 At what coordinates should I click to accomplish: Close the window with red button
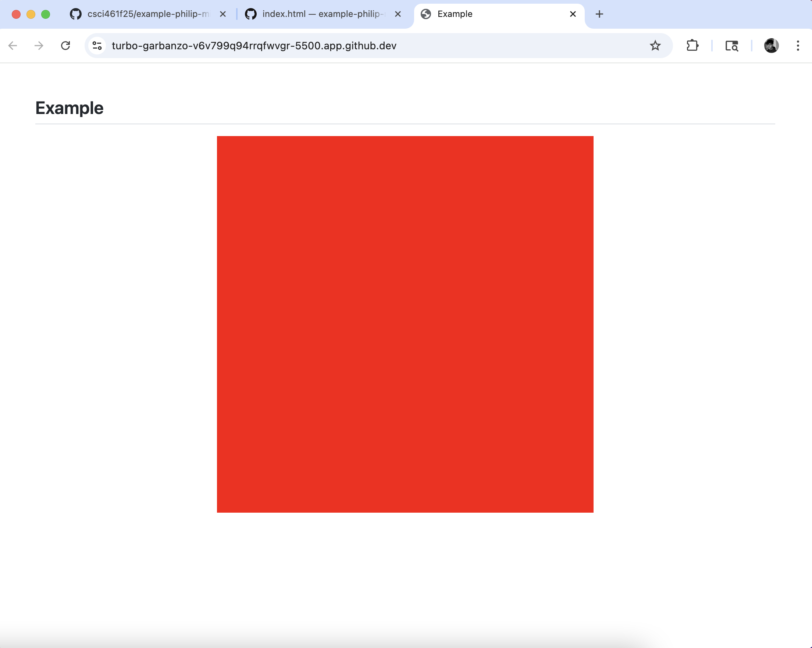pos(16,14)
